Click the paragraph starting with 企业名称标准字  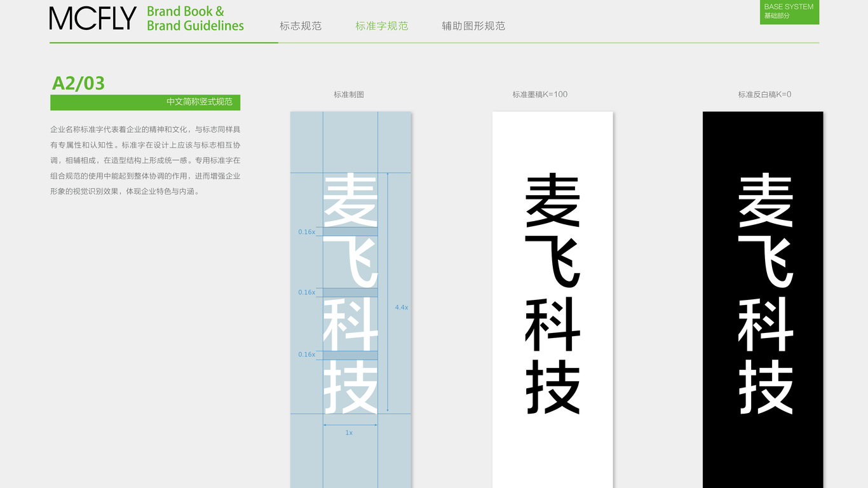click(145, 160)
